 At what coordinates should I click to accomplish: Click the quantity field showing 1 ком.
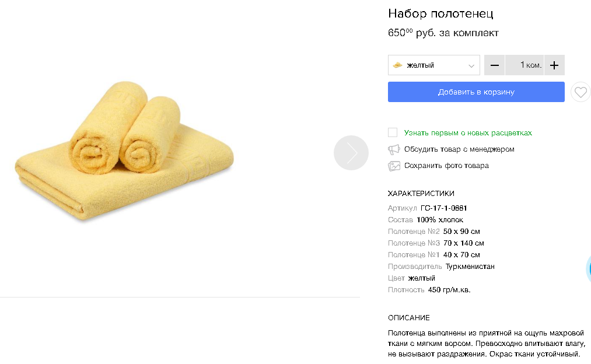(524, 65)
